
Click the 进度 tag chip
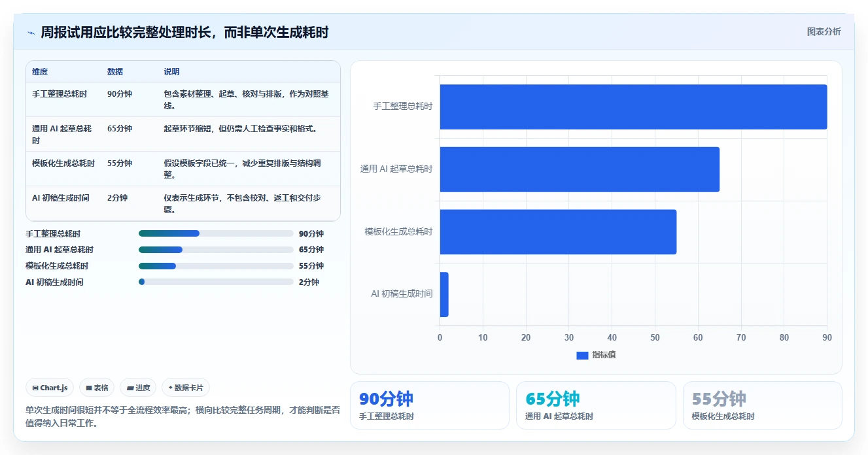(138, 388)
